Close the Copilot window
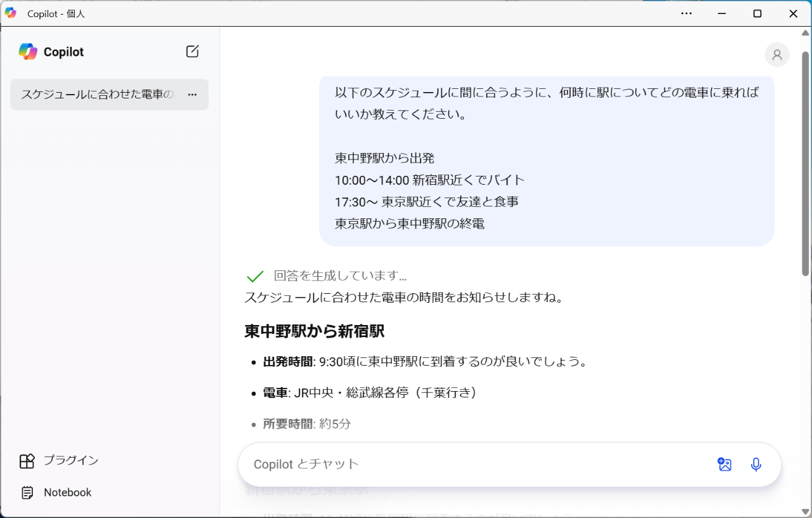The height and width of the screenshot is (518, 812). pyautogui.click(x=793, y=13)
